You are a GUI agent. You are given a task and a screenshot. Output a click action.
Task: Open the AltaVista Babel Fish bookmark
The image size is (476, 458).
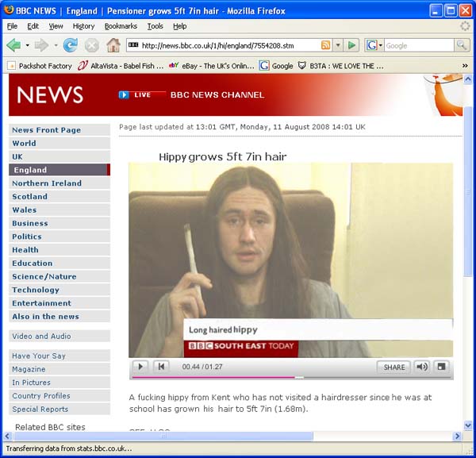121,66
